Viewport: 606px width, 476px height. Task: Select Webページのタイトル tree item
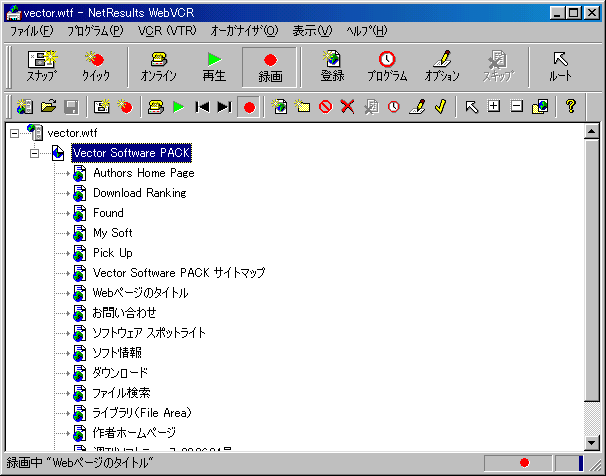(x=140, y=293)
